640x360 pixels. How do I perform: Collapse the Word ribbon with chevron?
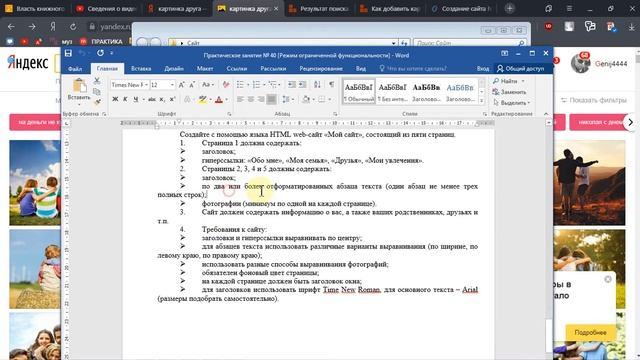pyautogui.click(x=546, y=113)
